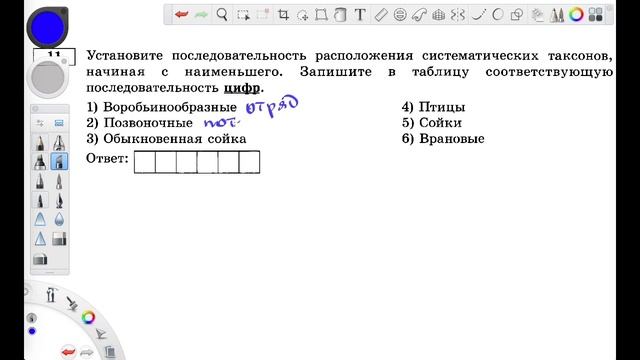Click the underlined word 'цифр'
Viewport: 640px width, 360px height.
point(242,88)
